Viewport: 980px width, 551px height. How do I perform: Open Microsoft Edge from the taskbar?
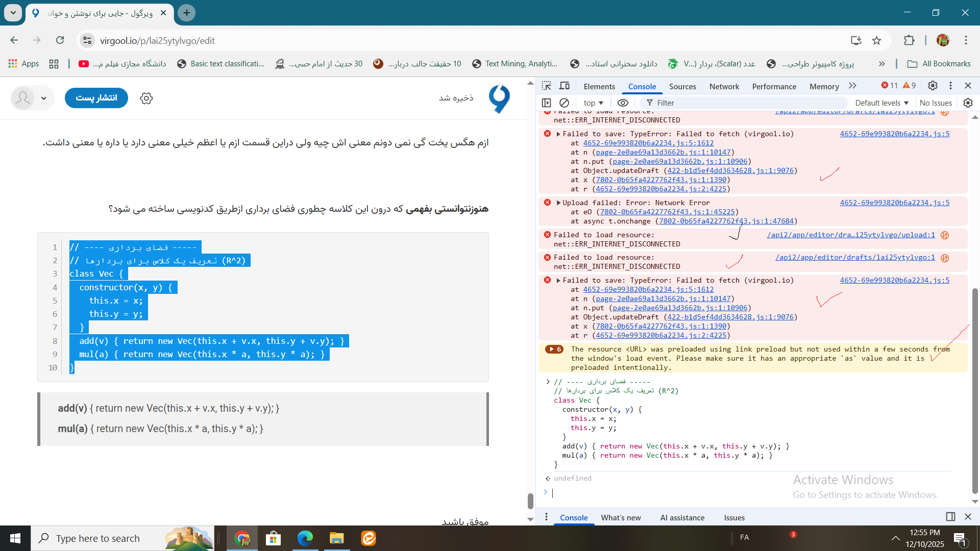[305, 538]
